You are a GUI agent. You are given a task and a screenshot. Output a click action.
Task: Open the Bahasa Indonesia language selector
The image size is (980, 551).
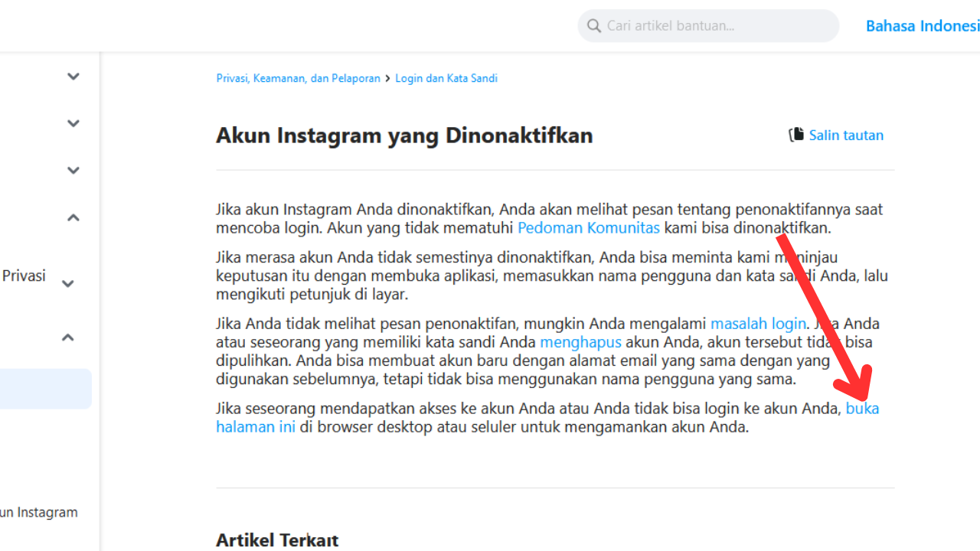point(923,26)
